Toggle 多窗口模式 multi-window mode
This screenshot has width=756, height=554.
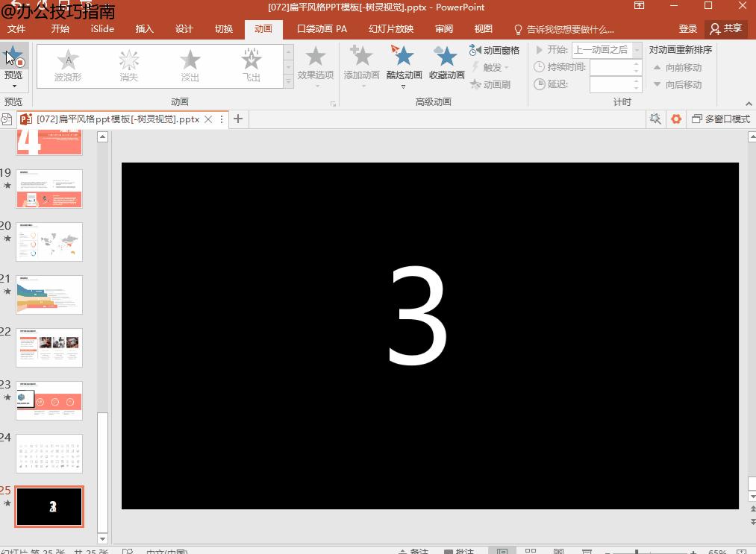click(x=721, y=119)
